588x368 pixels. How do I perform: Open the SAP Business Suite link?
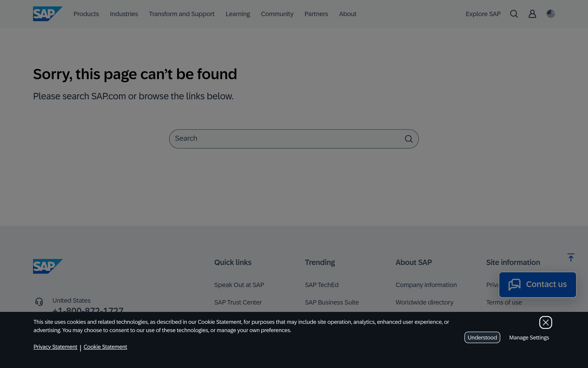[332, 302]
